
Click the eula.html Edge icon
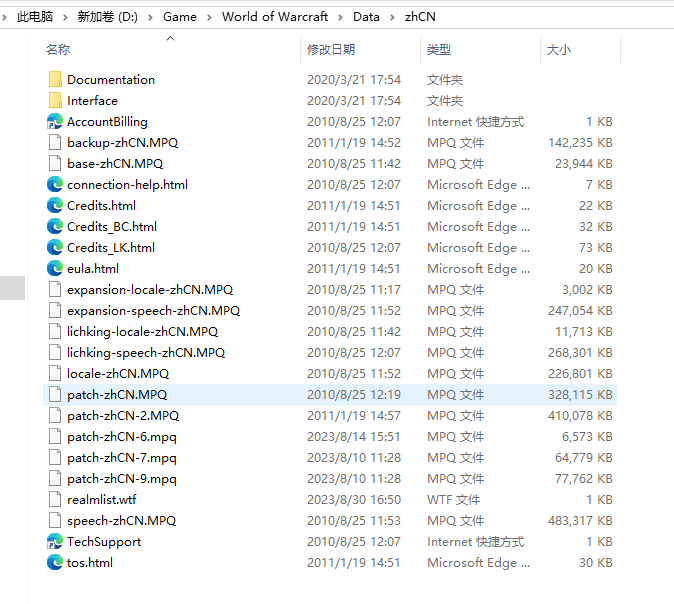point(55,269)
